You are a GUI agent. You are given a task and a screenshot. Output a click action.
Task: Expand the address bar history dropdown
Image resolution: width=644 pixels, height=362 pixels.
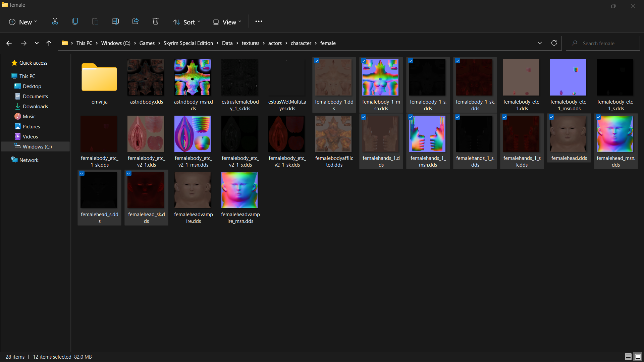click(539, 43)
